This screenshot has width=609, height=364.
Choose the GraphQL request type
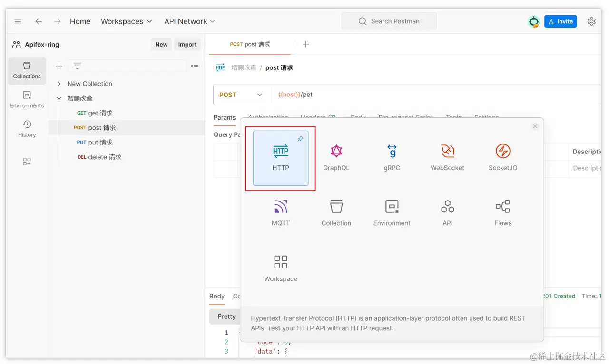click(x=336, y=158)
